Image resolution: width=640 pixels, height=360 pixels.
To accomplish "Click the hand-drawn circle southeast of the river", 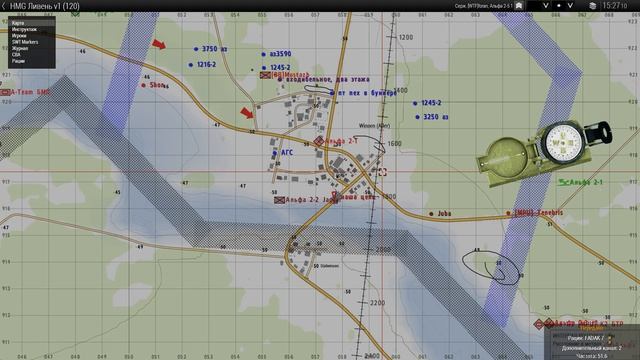I will point(491,267).
